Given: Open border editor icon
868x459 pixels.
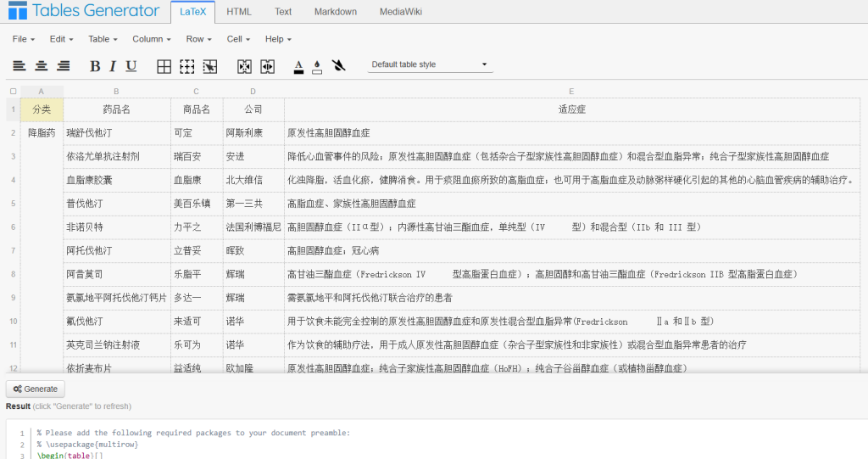Looking at the screenshot, I should pos(210,66).
